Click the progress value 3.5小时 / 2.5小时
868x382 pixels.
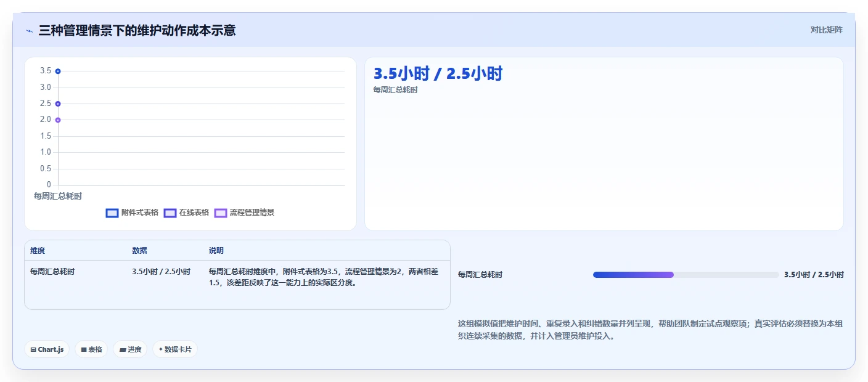pyautogui.click(x=814, y=275)
